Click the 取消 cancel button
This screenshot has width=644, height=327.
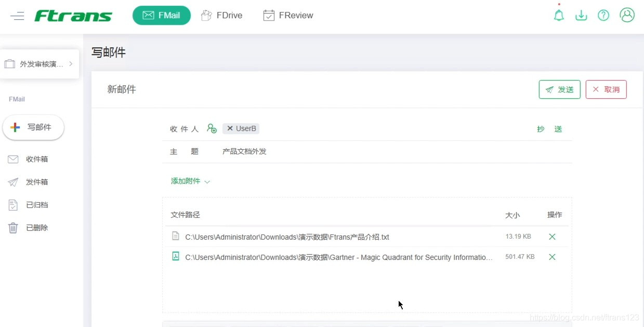coord(606,89)
